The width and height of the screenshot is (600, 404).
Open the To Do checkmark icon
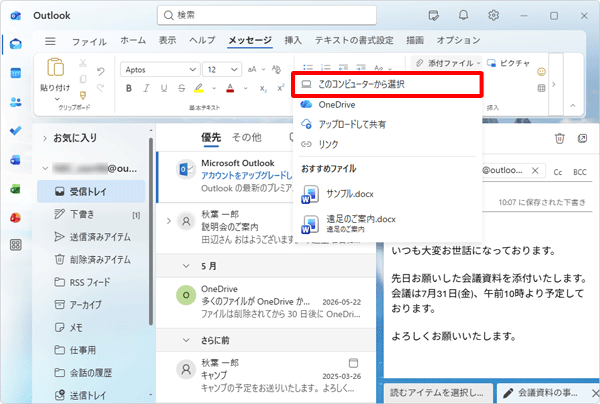coord(16,131)
